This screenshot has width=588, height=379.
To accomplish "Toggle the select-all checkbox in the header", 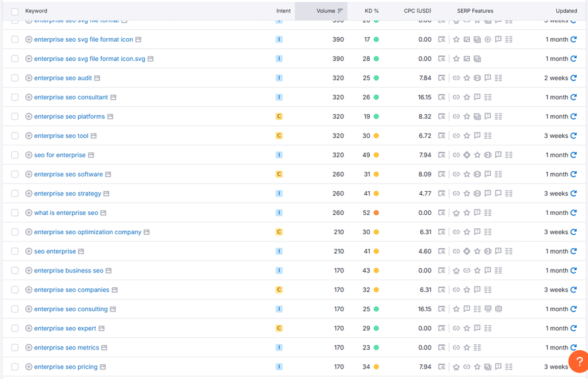I will click(x=15, y=11).
